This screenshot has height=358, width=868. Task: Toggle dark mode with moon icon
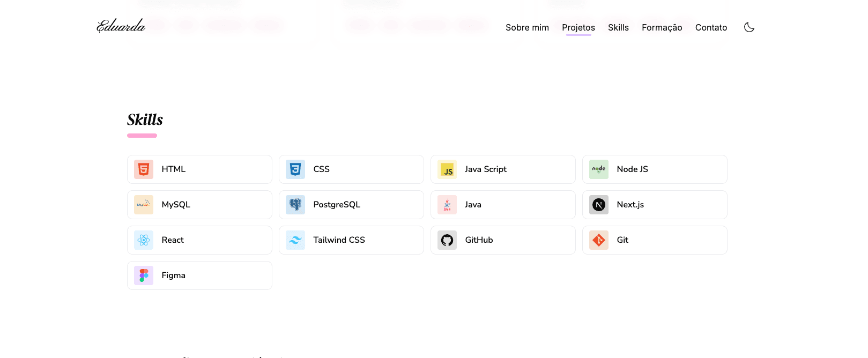pyautogui.click(x=749, y=27)
